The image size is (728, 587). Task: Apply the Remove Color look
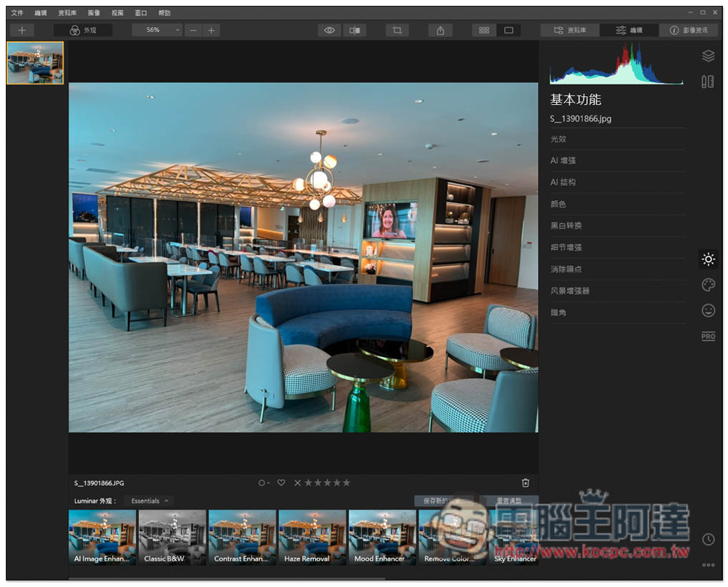[x=452, y=537]
